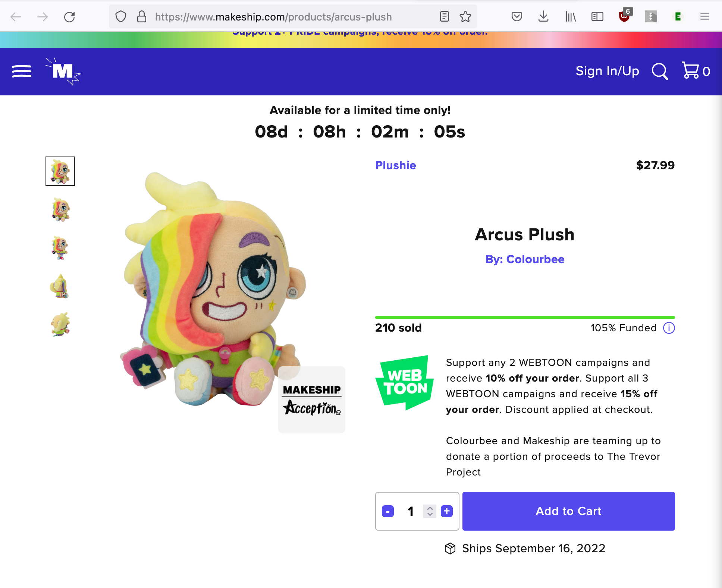Screen dimensions: 722x588
Task: Add Arcus Plush to cart
Action: point(568,511)
